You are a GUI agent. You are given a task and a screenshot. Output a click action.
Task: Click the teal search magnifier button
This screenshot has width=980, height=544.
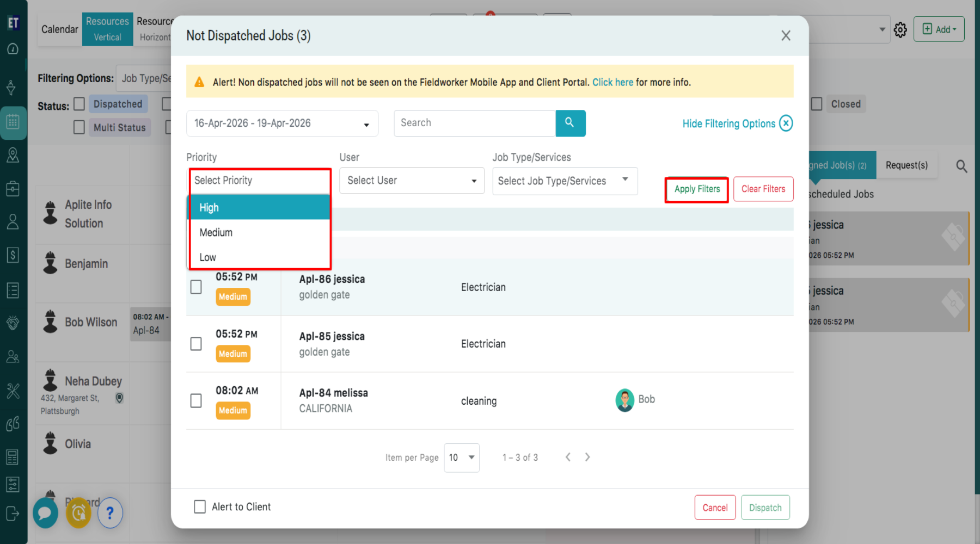pos(570,123)
